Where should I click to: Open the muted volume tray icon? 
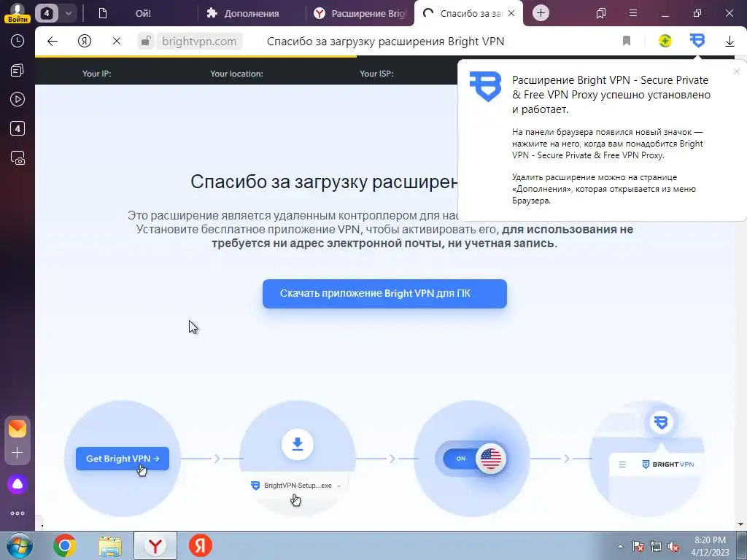point(673,546)
